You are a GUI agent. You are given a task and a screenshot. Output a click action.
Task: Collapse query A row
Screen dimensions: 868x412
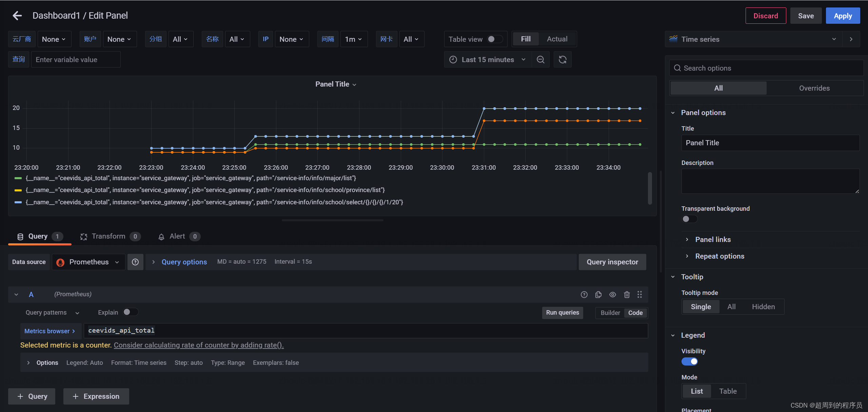point(16,295)
